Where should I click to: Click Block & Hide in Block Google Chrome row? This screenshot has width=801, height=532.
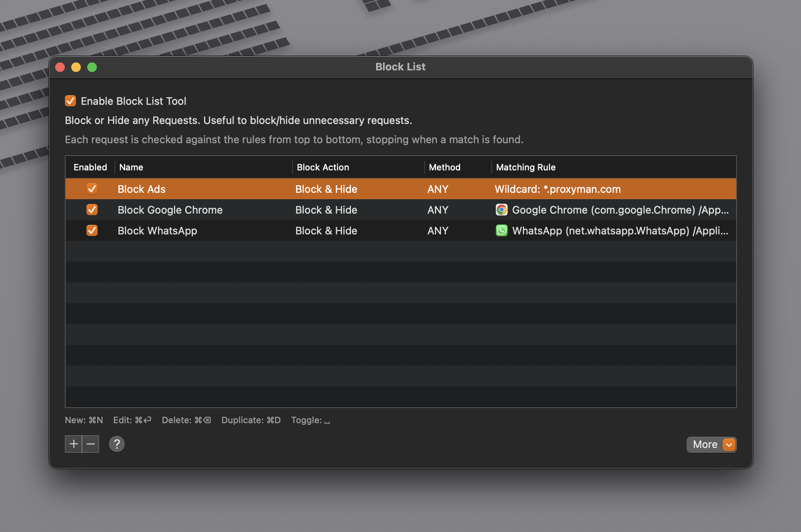[x=326, y=210]
